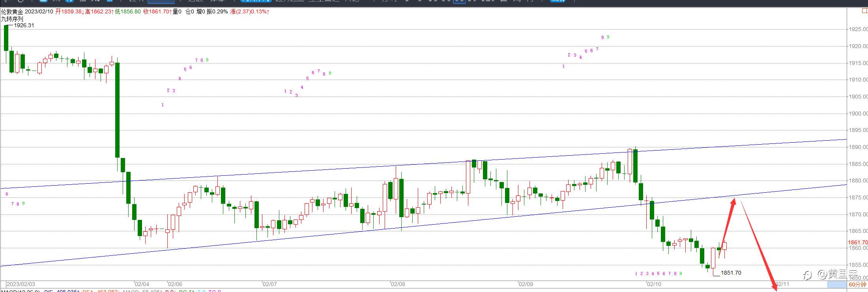The image size is (868, 292).
Task: Select the low price 低1856.80 value
Action: pos(128,12)
